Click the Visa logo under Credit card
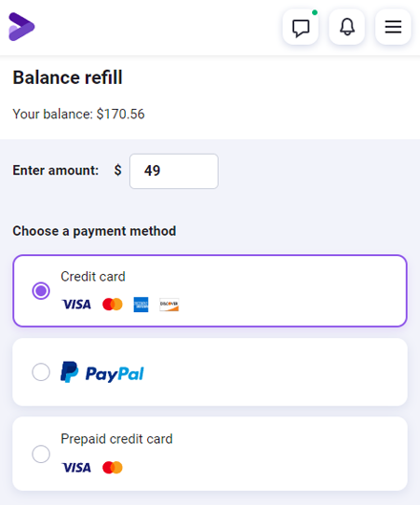420x505 pixels. pos(76,305)
